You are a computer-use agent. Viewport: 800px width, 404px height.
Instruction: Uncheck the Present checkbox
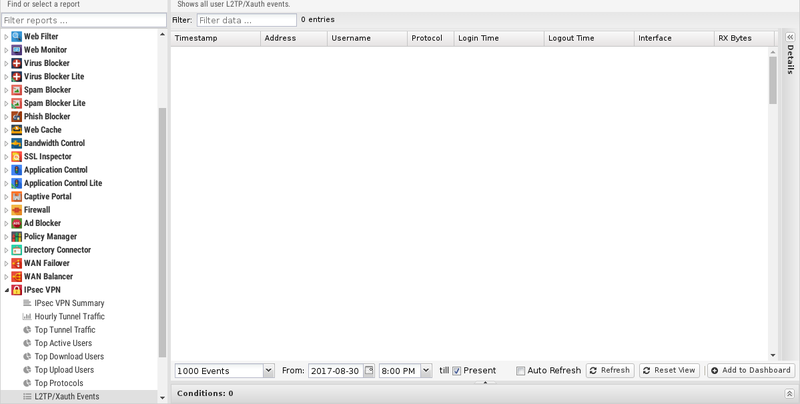click(457, 371)
